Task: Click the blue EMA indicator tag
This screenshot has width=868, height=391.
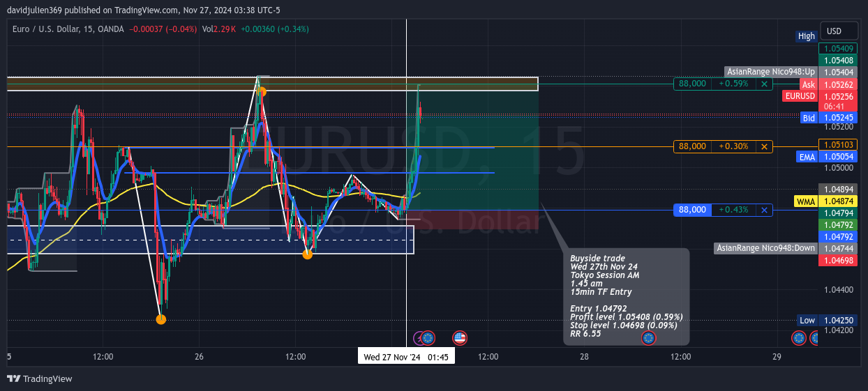Action: [807, 157]
